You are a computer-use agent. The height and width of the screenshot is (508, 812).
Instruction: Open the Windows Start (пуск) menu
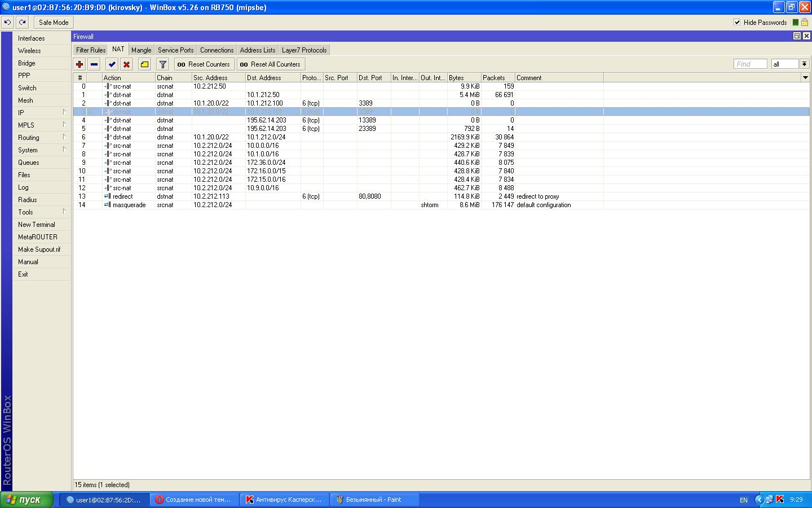tap(27, 500)
